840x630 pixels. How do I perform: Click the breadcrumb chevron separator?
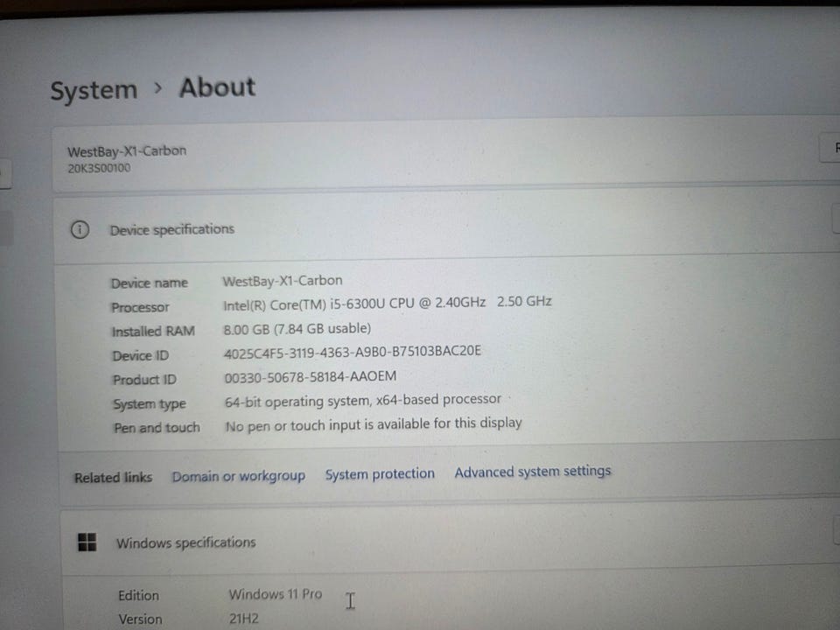(x=157, y=87)
